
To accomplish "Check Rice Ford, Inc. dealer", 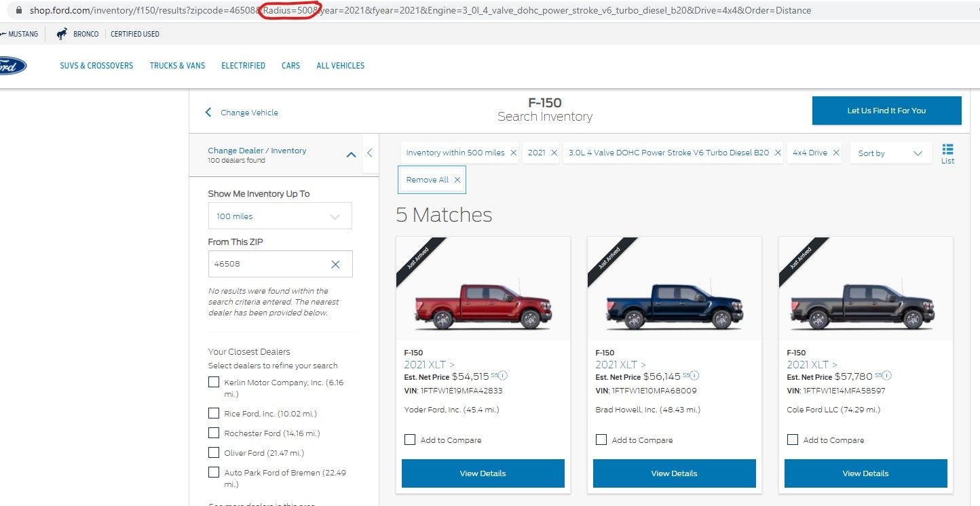I will point(214,413).
